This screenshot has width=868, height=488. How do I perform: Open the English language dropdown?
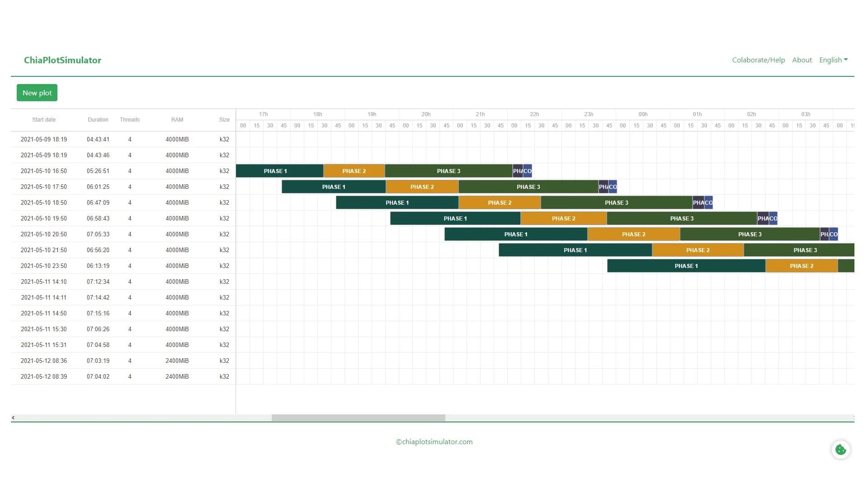(833, 60)
